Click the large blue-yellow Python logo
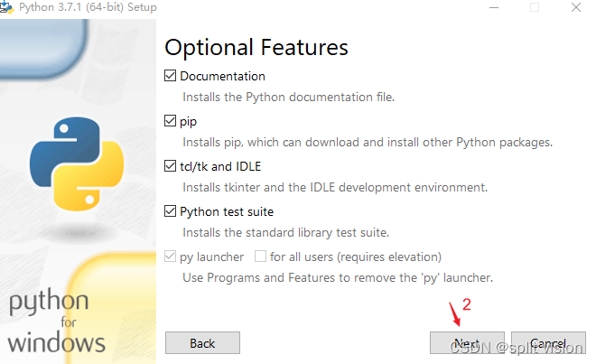This screenshot has height=364, width=596. tap(77, 163)
